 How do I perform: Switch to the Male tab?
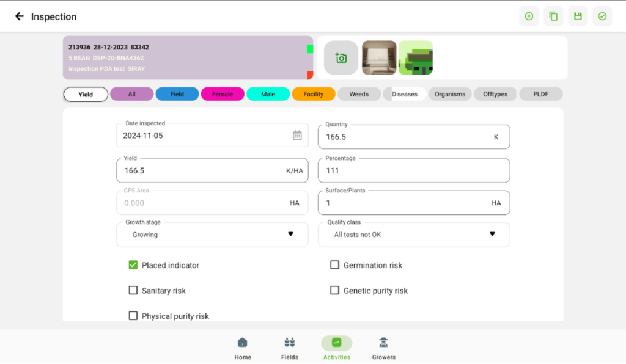coord(268,95)
